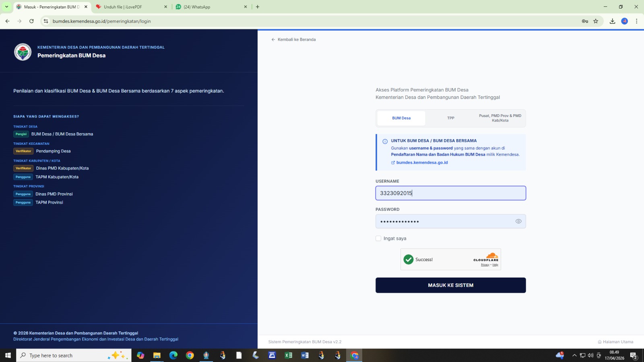
Task: Open saved password key icon
Action: 585,21
